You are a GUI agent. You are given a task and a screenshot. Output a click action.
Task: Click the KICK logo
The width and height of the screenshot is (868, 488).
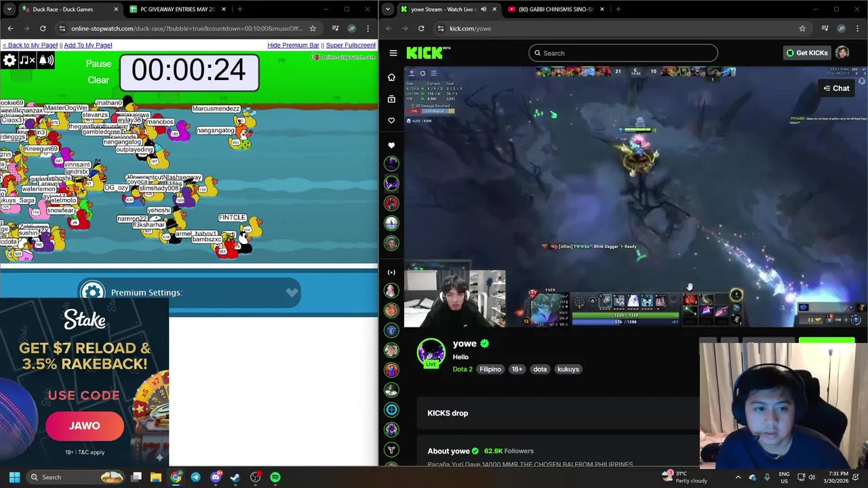(429, 53)
